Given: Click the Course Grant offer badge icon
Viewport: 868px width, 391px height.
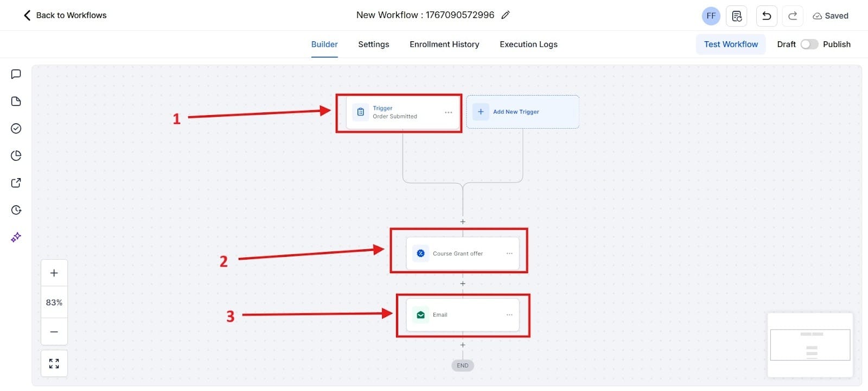Looking at the screenshot, I should point(420,254).
